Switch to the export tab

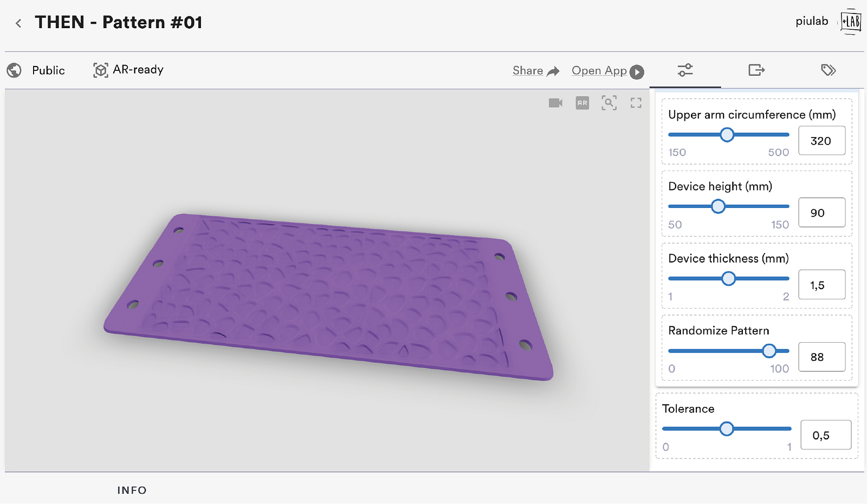756,70
